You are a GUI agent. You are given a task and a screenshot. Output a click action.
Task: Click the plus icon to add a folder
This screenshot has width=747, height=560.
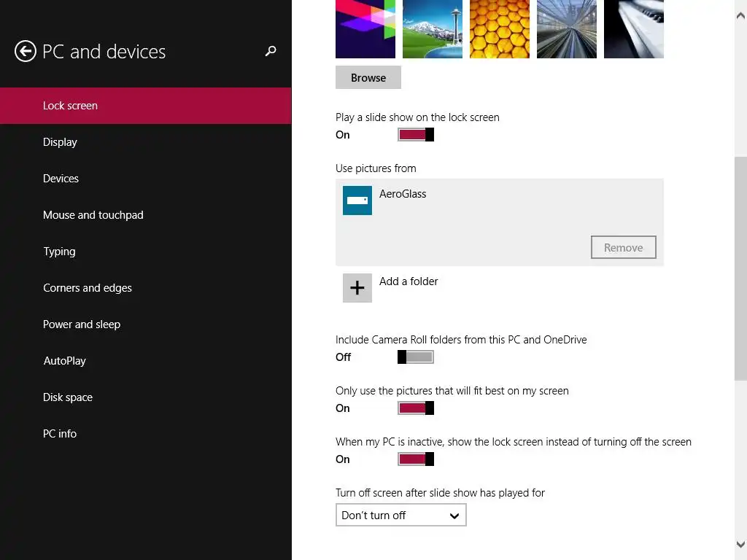(x=357, y=288)
